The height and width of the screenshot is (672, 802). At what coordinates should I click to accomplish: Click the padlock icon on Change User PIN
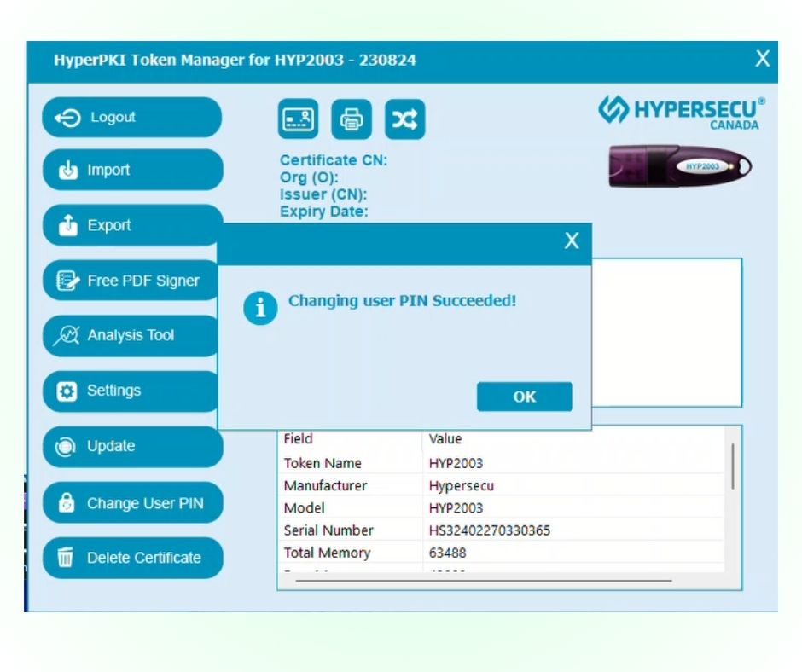[x=67, y=503]
